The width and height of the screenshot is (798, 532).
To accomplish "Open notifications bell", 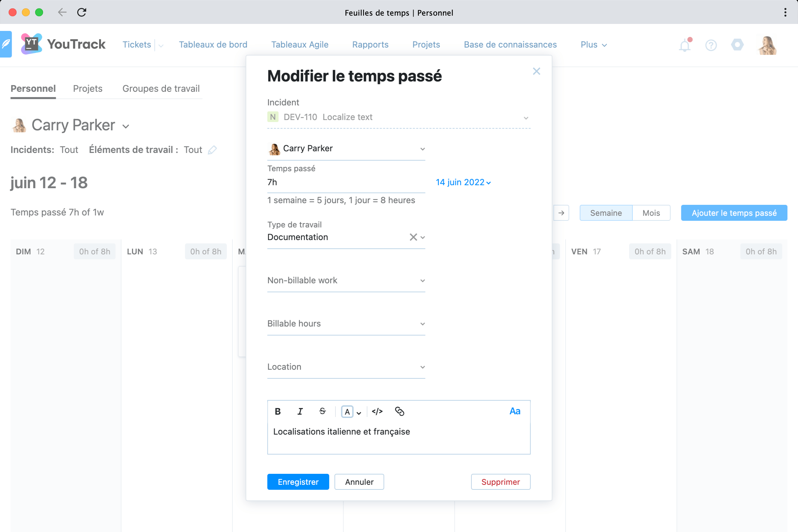I will click(x=685, y=45).
